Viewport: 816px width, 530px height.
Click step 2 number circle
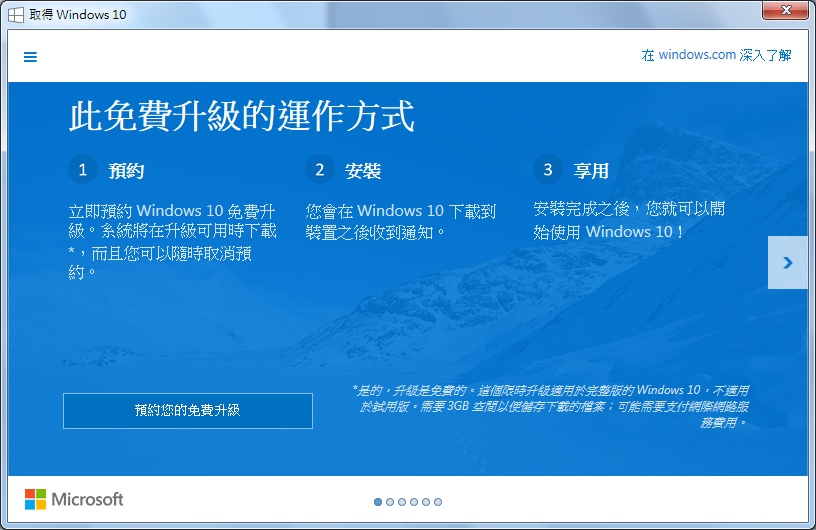coord(320,169)
